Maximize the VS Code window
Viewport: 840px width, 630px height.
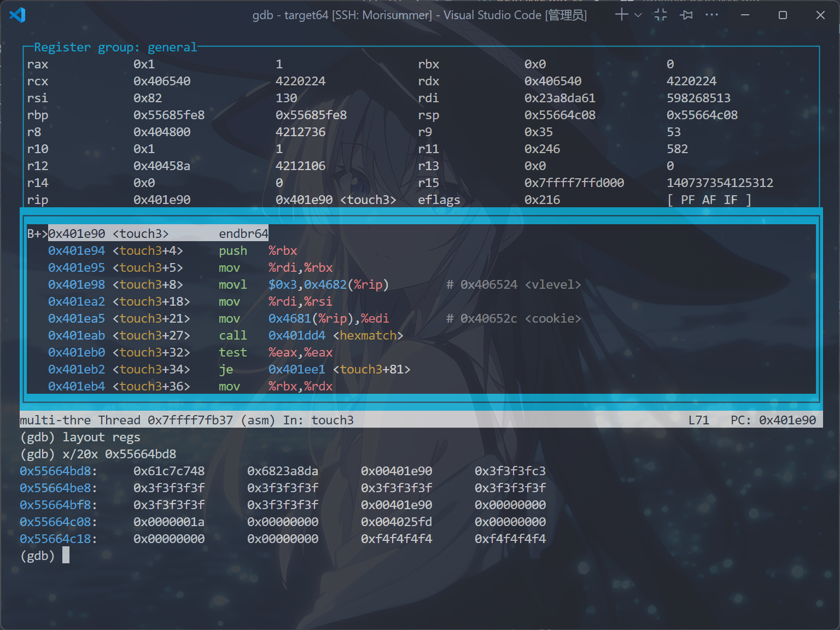point(783,15)
